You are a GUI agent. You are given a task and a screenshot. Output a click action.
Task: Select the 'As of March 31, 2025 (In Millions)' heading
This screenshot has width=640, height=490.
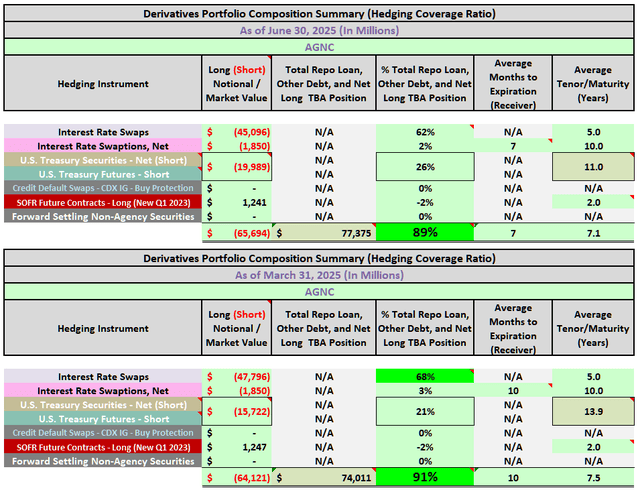tap(319, 275)
